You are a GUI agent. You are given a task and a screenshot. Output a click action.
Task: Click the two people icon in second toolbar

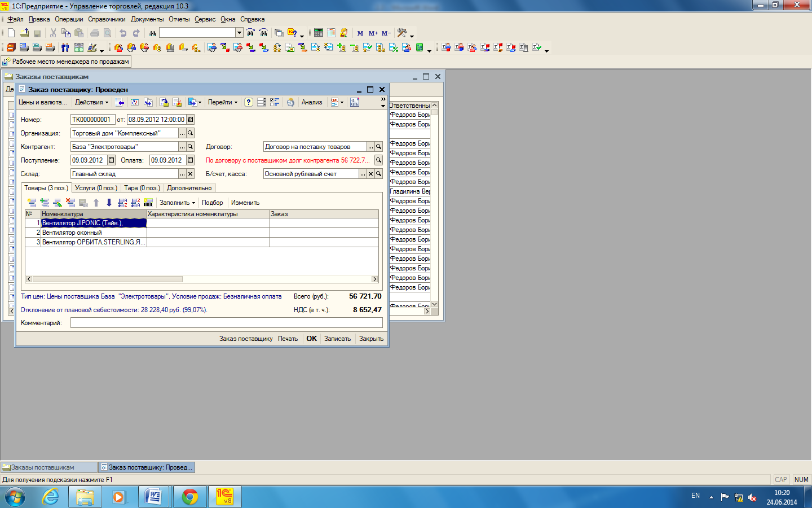tap(65, 48)
